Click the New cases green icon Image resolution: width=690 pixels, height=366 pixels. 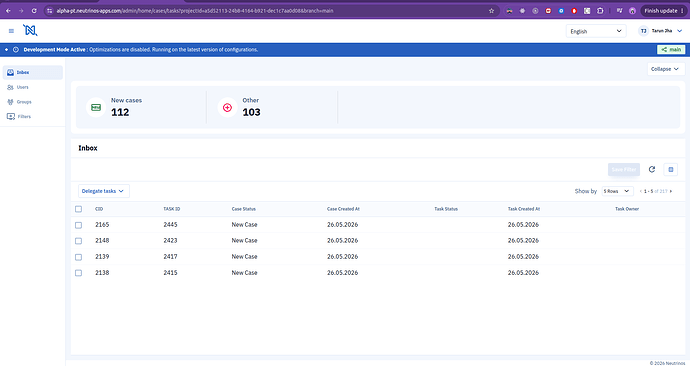(96, 107)
